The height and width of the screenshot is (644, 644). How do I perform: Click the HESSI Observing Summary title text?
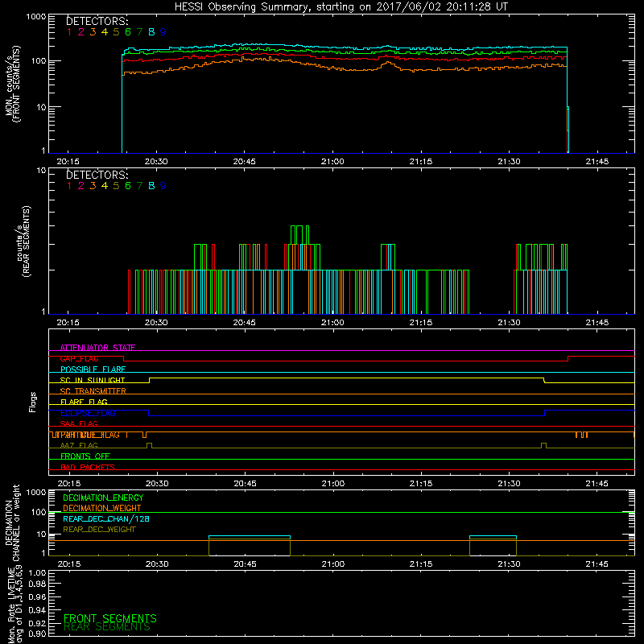point(341,7)
